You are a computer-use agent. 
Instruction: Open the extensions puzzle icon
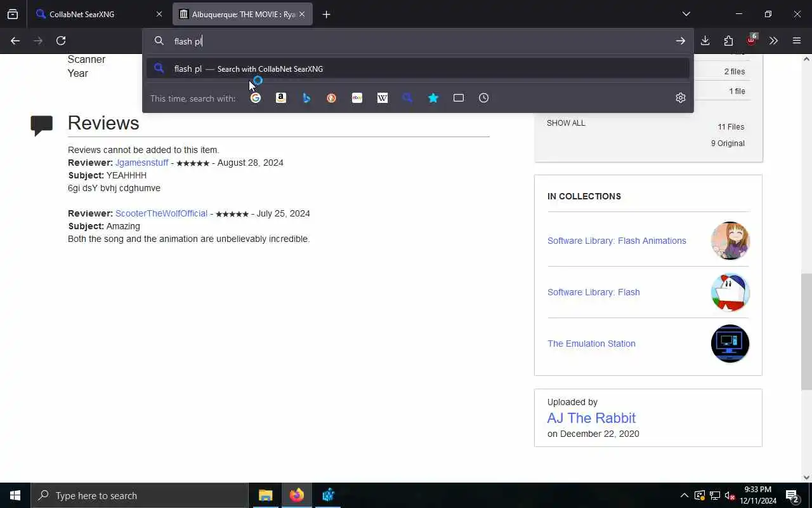(728, 41)
